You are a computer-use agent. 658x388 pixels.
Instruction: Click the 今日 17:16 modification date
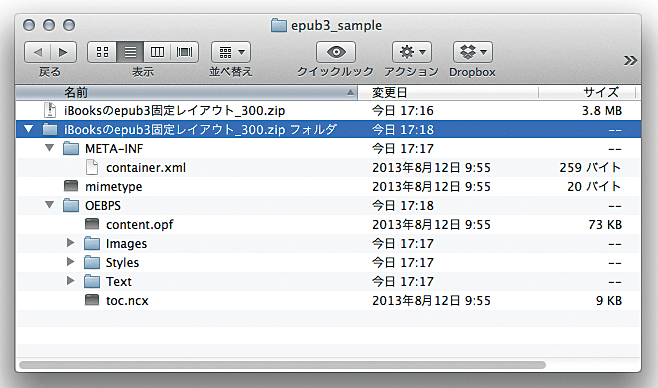[x=403, y=111]
